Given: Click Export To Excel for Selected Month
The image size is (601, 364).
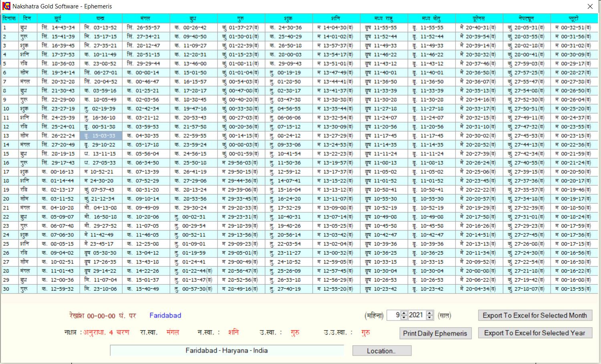Looking at the screenshot, I should pyautogui.click(x=534, y=316).
